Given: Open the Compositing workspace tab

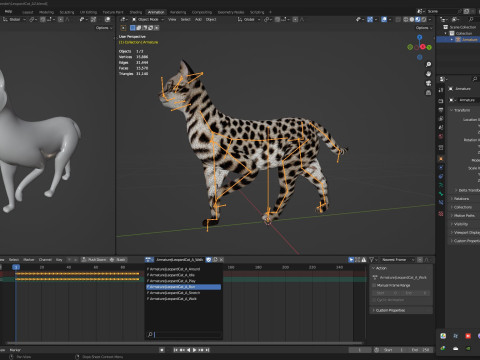Looking at the screenshot, I should pyautogui.click(x=202, y=12).
